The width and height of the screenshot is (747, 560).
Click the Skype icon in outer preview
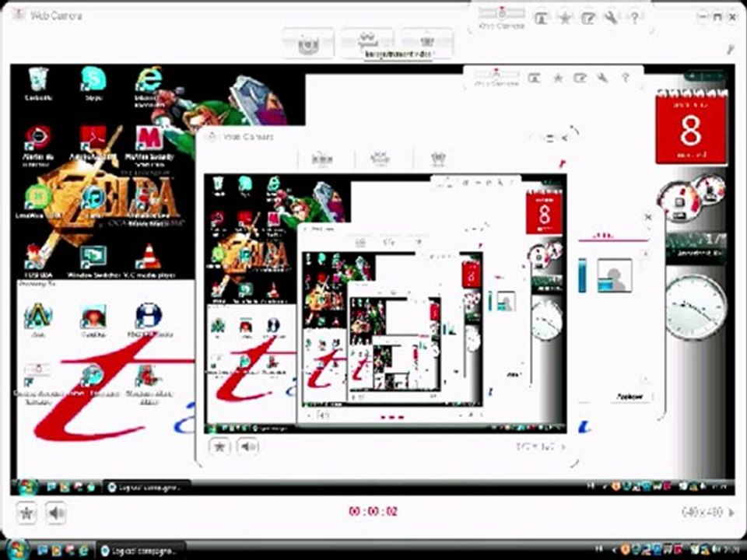click(93, 83)
